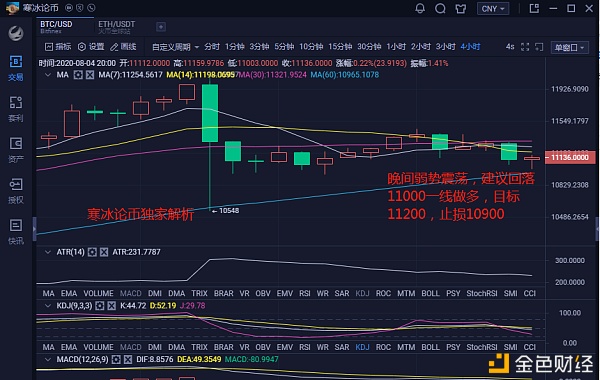Collapse the KDJ(9,3,3) panel chevron
Screen dimensions: 600x380
tap(47, 306)
